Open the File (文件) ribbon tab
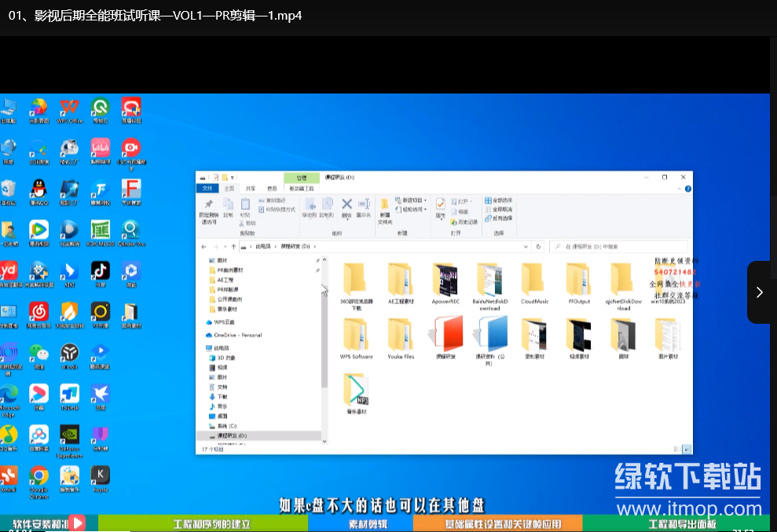 (207, 189)
